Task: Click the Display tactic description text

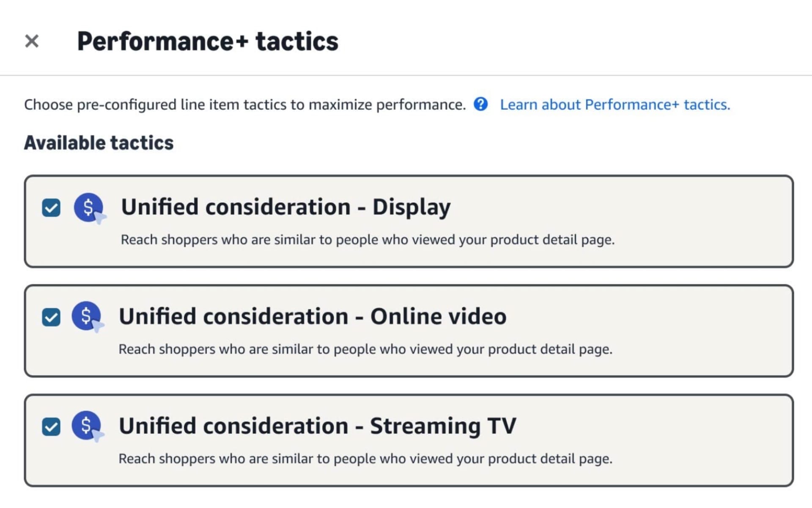Action: pyautogui.click(x=367, y=239)
